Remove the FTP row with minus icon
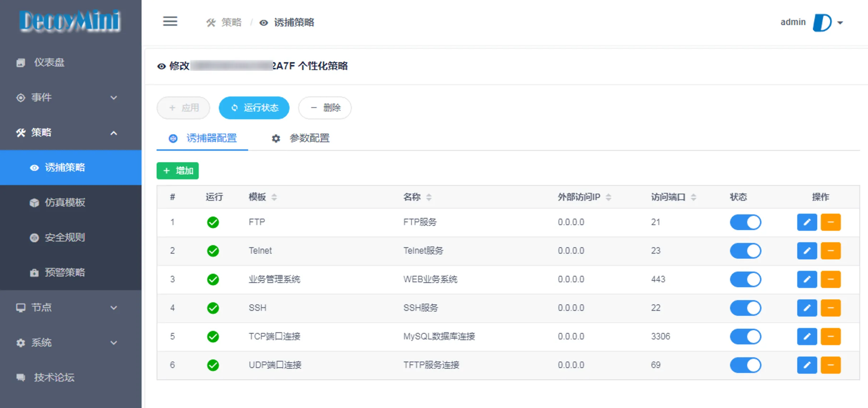The height and width of the screenshot is (408, 868). coord(831,222)
